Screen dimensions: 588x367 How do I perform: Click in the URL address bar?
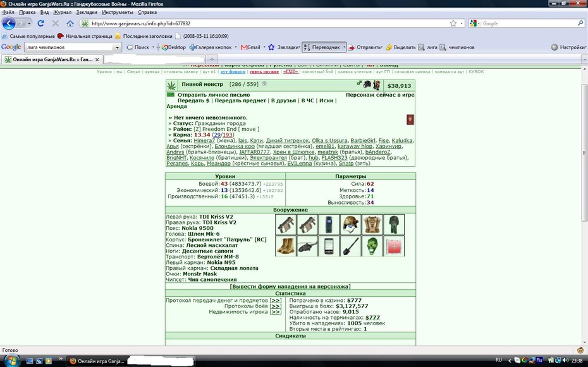(268, 23)
